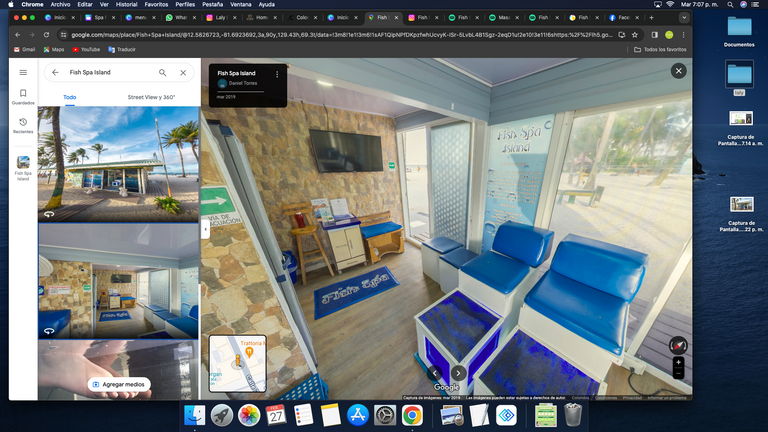The height and width of the screenshot is (432, 768).
Task: Click the compass in Street View
Action: pos(679,342)
